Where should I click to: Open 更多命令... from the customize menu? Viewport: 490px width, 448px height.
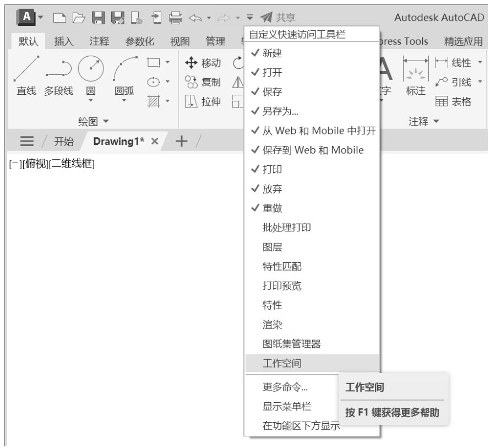[x=285, y=387]
